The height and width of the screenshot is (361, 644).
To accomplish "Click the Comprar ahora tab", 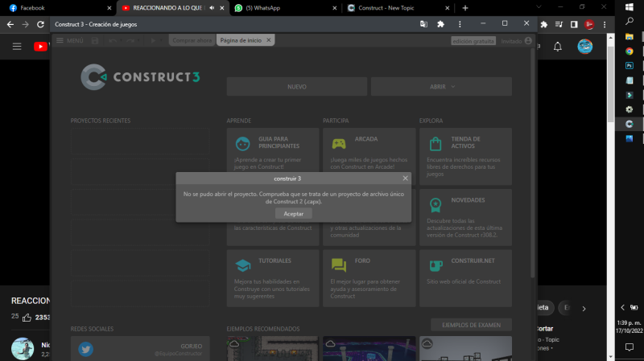I will click(x=192, y=40).
